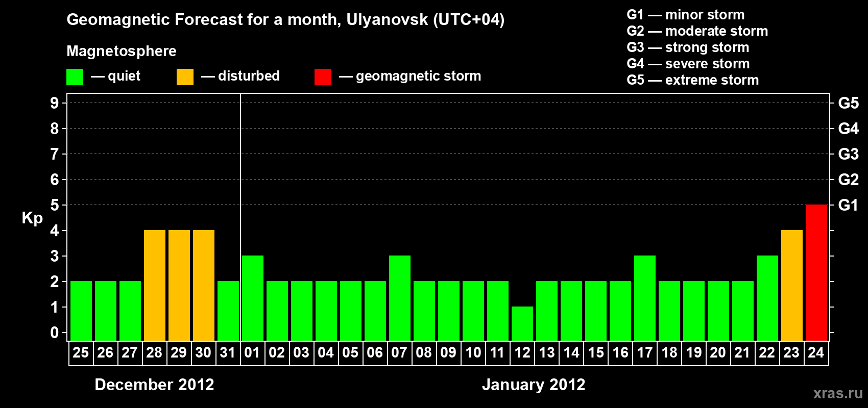The image size is (868, 408).
Task: Click Kp value 5 on the left axis
Action: pyautogui.click(x=55, y=205)
